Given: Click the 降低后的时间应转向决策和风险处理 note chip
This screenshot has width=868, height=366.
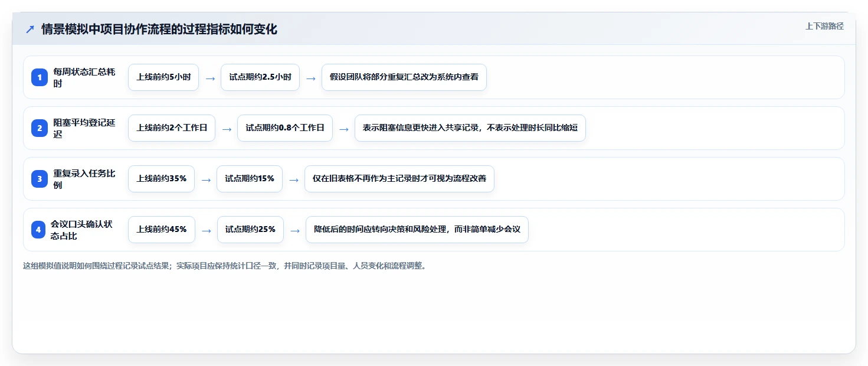Looking at the screenshot, I should point(417,230).
